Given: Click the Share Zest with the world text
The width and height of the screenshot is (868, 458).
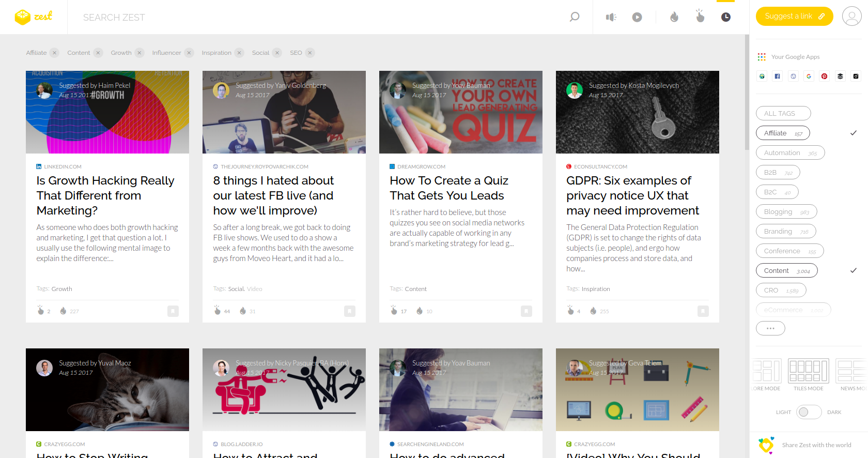Looking at the screenshot, I should tap(816, 445).
